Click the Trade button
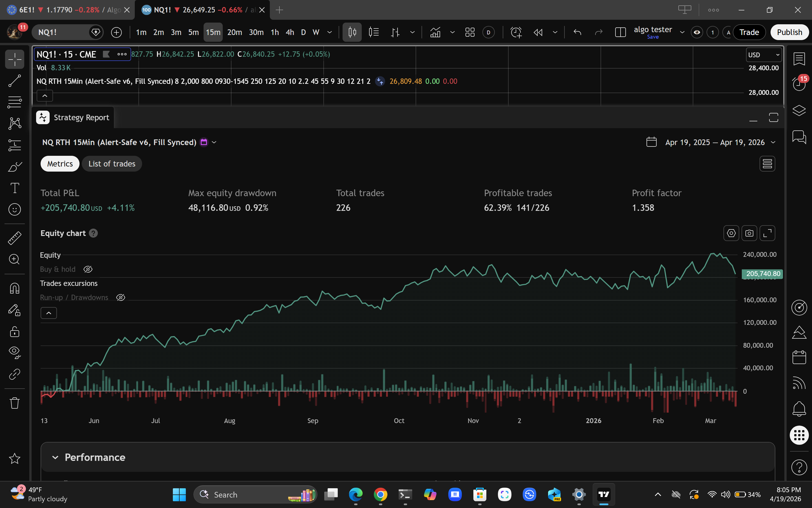Viewport: 812px width, 508px height. (x=749, y=32)
